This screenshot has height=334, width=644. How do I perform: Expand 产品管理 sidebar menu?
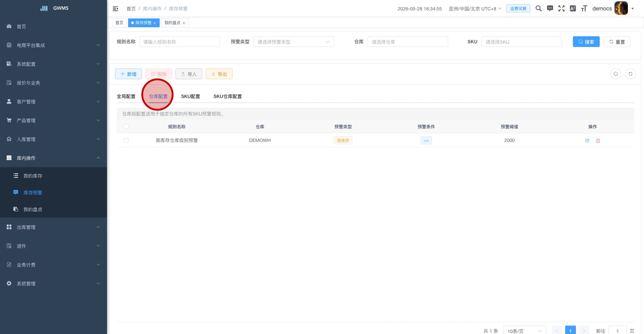pos(53,121)
